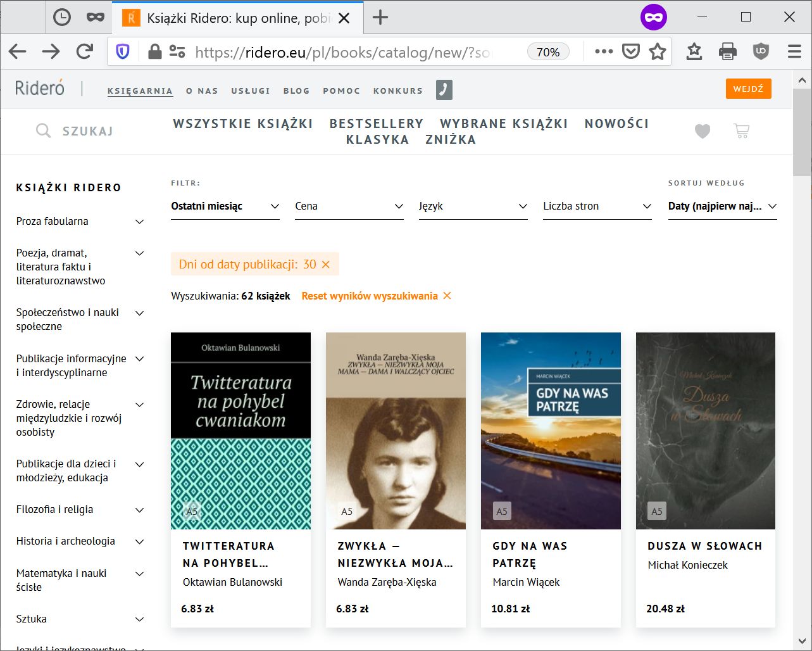Bookmark this page with the star icon
This screenshot has width=812, height=651.
pyautogui.click(x=658, y=52)
